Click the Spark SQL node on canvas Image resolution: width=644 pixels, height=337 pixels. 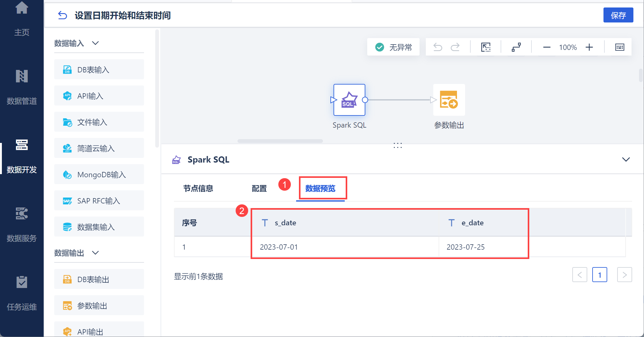click(349, 100)
